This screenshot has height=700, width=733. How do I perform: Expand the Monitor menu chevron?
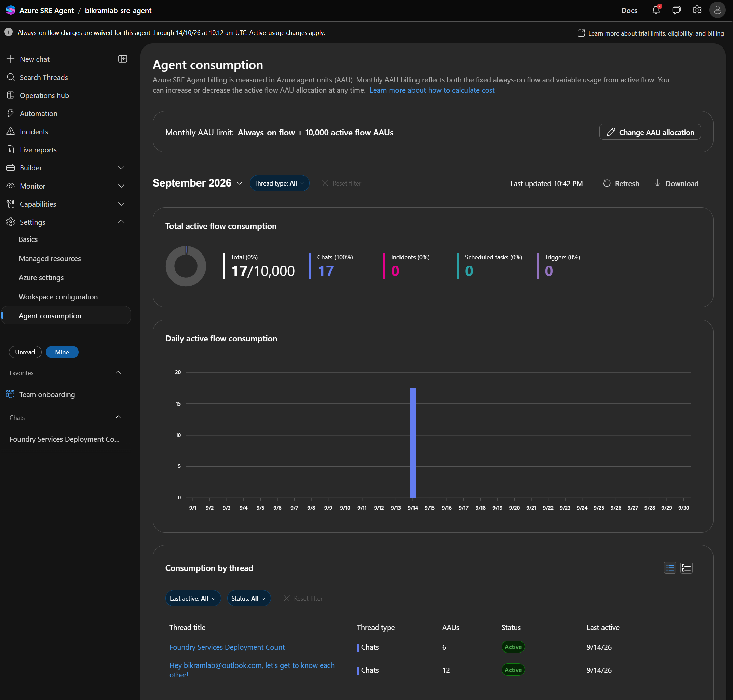coord(121,186)
